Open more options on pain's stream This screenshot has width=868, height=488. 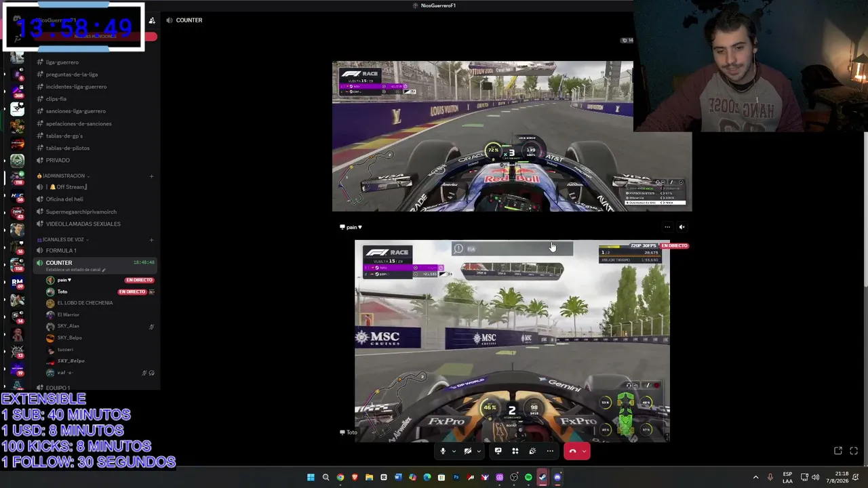(x=667, y=227)
